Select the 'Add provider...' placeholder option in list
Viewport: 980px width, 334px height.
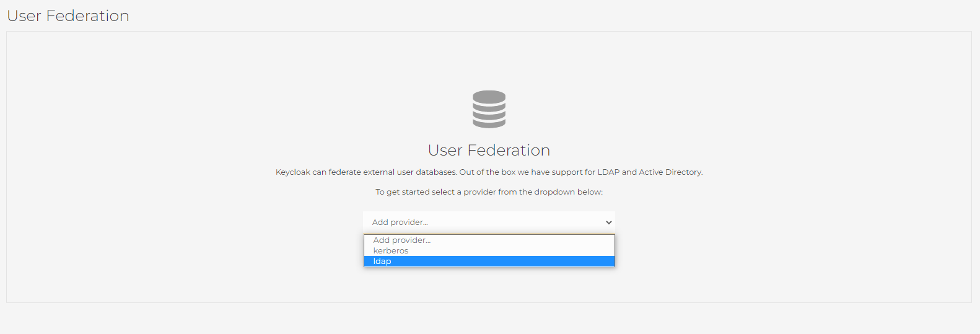[x=489, y=240]
